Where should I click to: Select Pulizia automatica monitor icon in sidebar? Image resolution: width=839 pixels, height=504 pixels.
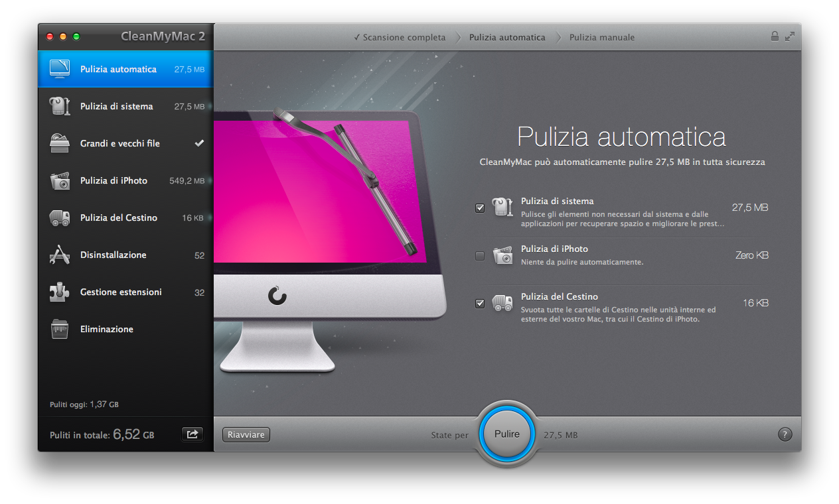[60, 69]
